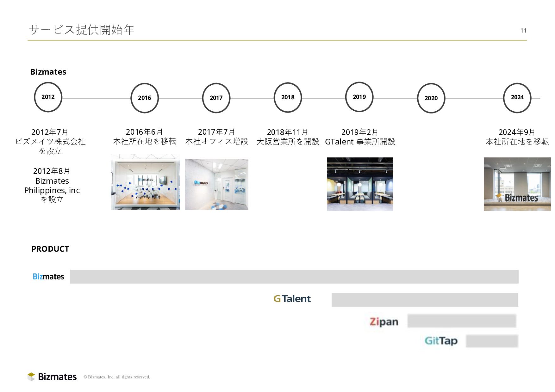The height and width of the screenshot is (392, 555).
Task: Click the text 2012年8月
Action: 52,171
